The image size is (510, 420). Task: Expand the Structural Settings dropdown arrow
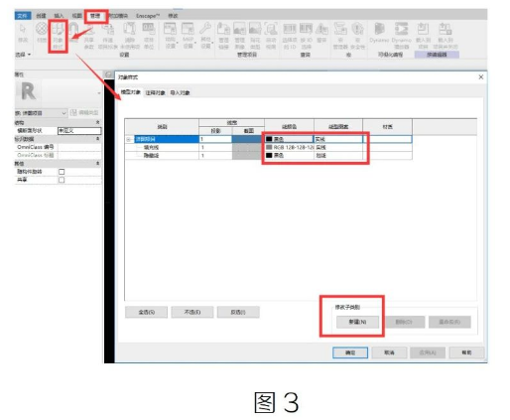pos(178,43)
